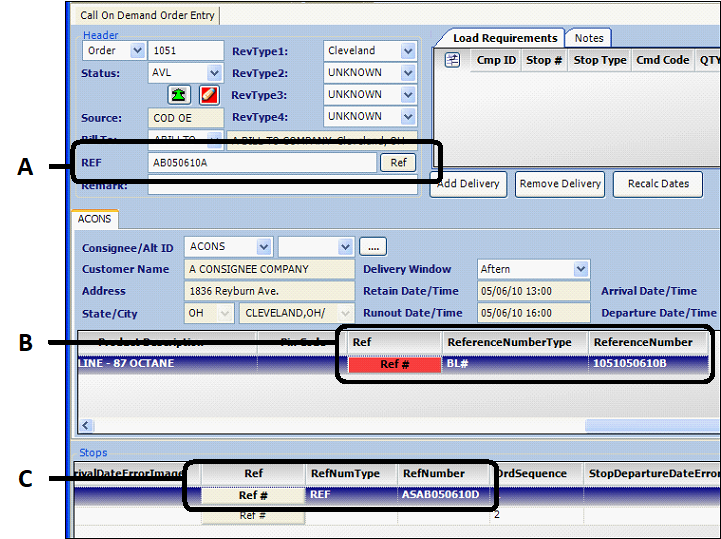Click the RefNumType column header in Stops

pos(351,474)
